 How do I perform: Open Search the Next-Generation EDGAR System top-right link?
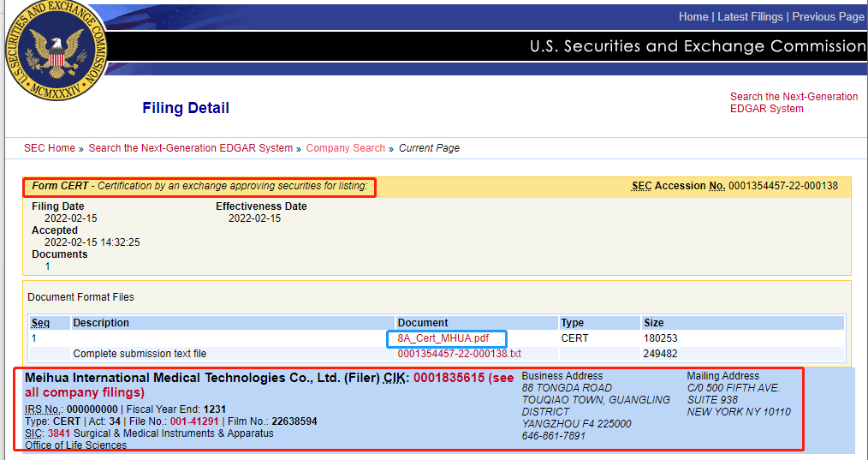[x=794, y=103]
